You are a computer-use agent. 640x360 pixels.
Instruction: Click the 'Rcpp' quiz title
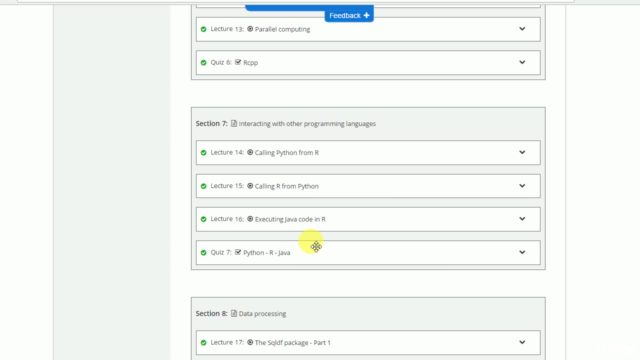251,63
